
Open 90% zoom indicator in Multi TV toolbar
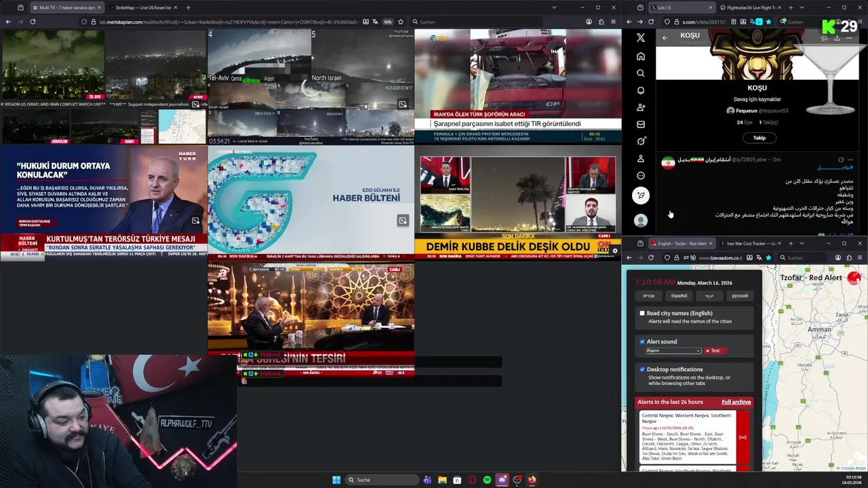click(x=388, y=22)
